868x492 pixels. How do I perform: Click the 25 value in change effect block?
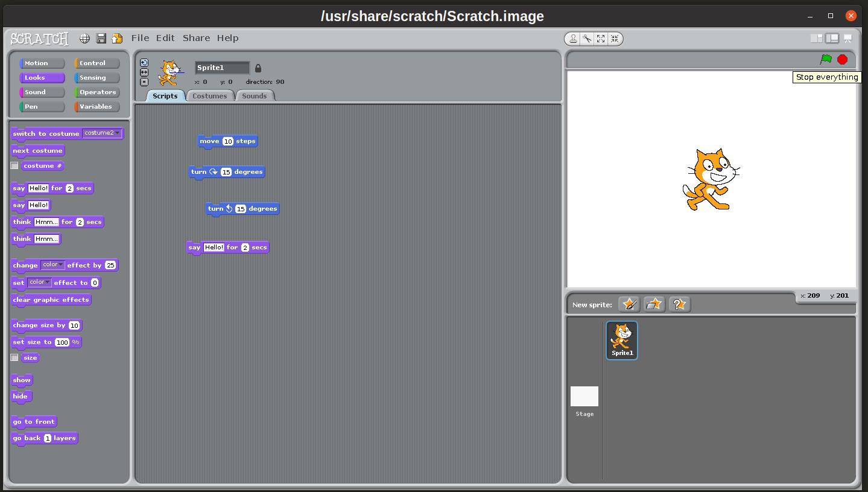[110, 265]
